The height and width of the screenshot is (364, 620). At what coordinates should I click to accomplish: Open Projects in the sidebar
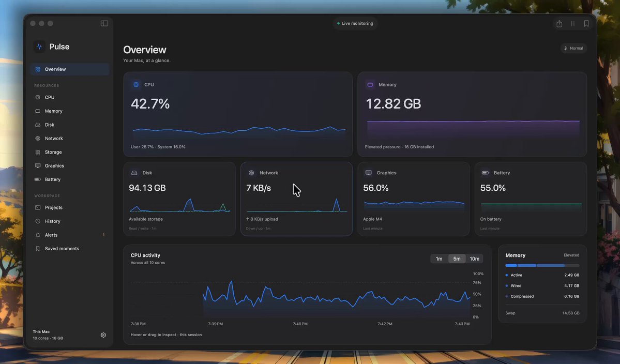coord(70,207)
